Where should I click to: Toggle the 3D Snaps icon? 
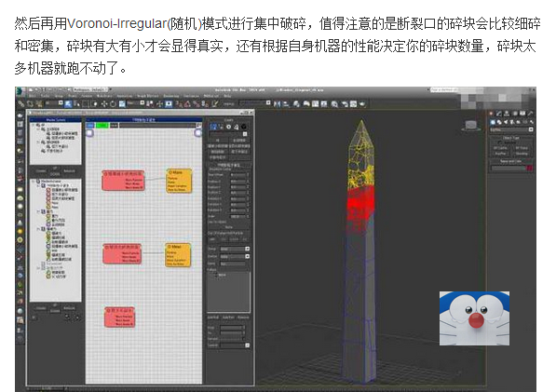(x=178, y=103)
